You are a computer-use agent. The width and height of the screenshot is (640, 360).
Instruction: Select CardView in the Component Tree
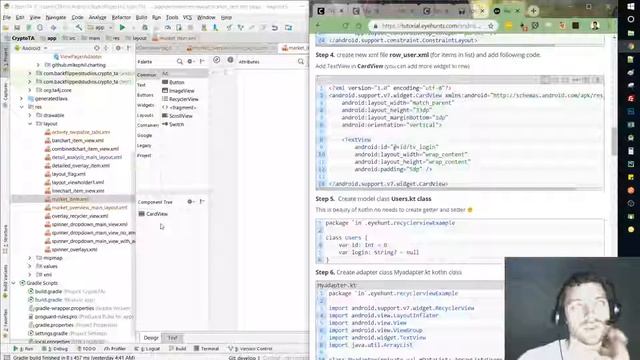(153, 214)
